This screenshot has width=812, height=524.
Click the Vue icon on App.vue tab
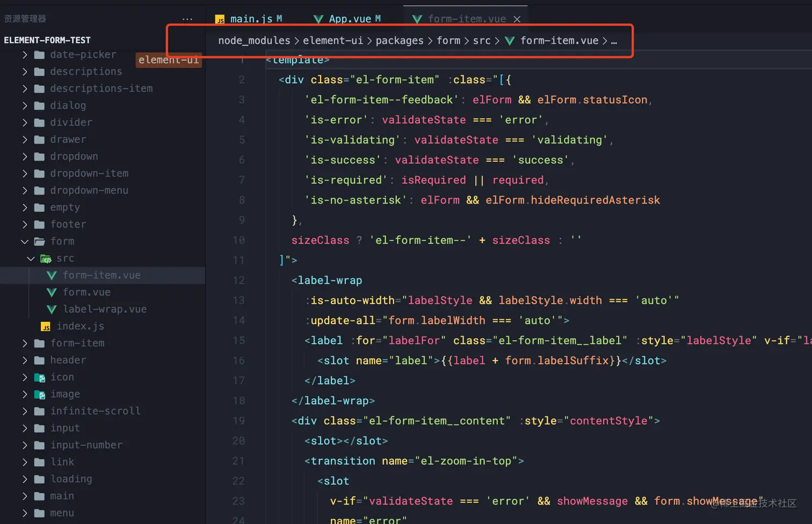pos(318,19)
